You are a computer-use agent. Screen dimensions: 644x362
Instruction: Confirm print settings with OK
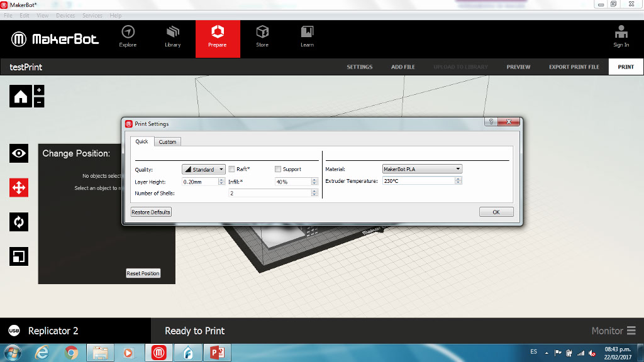coord(496,212)
